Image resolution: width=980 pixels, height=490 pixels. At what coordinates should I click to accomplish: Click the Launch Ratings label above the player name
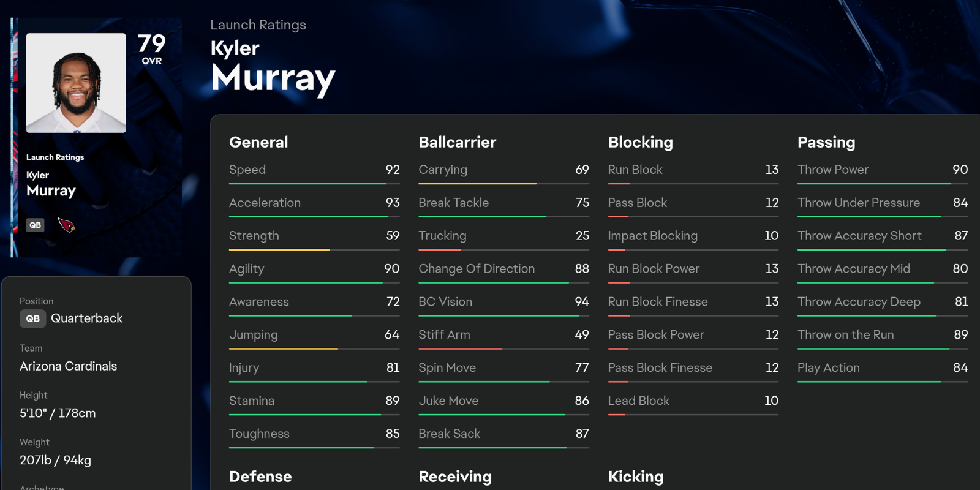(x=258, y=25)
